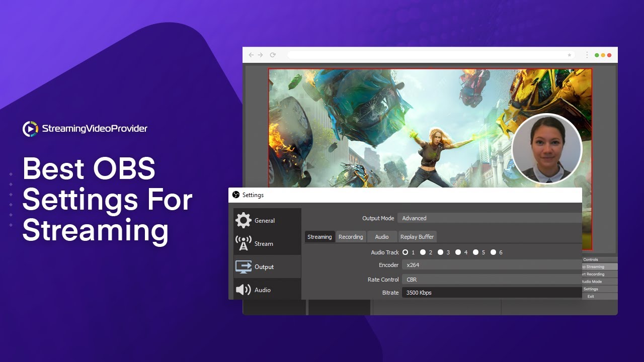Open Audio settings speaker icon
This screenshot has width=644, height=362.
(244, 290)
